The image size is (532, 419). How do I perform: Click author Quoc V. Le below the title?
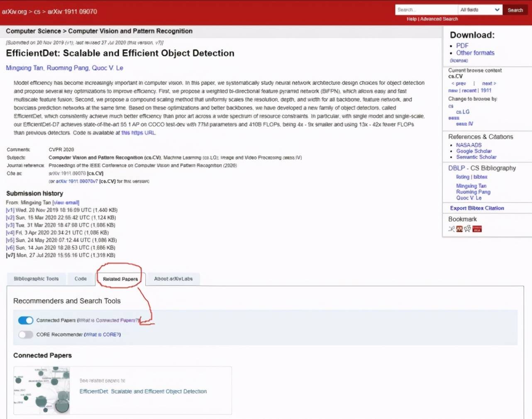click(107, 68)
